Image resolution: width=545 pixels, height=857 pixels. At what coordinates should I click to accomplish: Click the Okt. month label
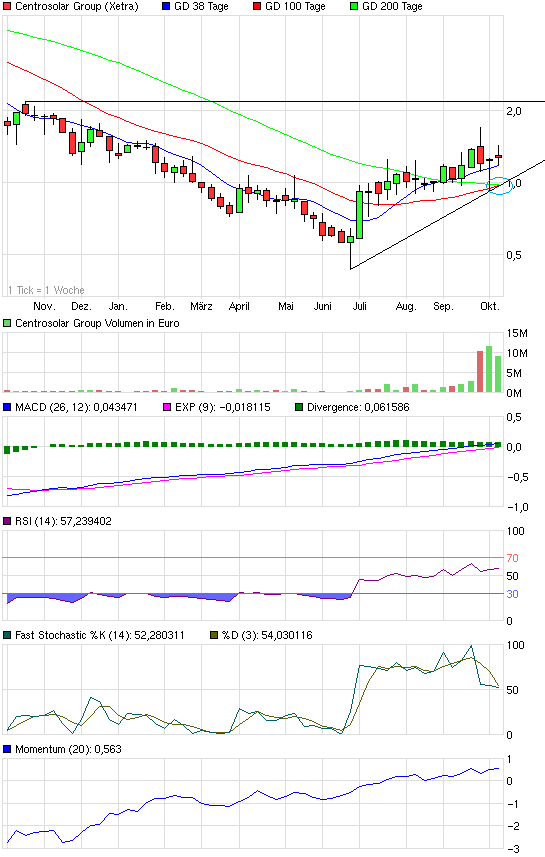[490, 306]
